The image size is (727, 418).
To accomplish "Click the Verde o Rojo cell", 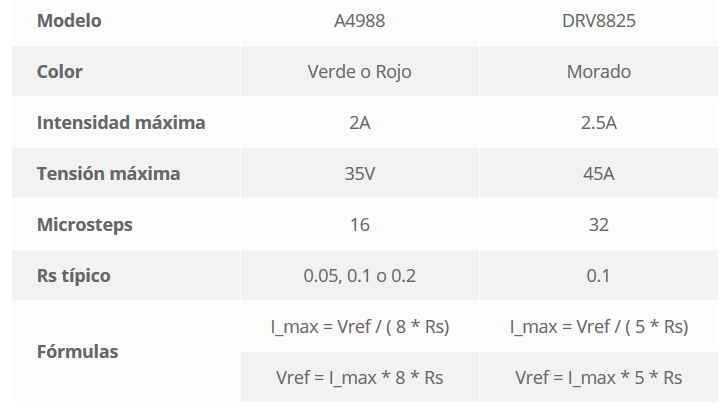I will [359, 72].
